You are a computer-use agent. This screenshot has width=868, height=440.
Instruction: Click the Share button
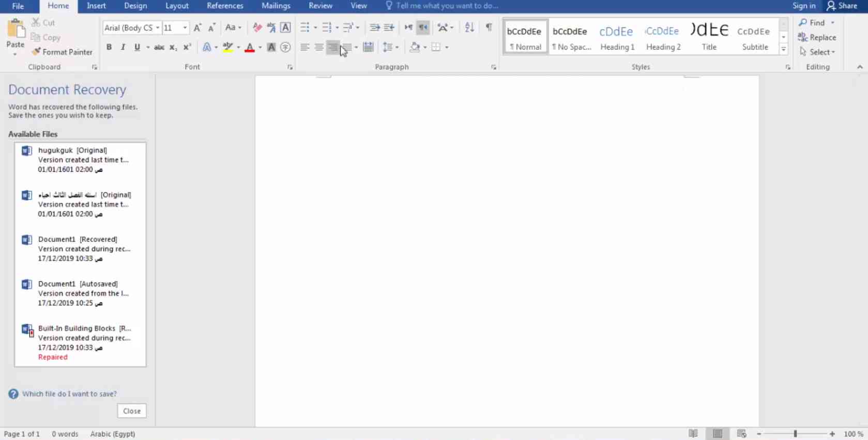(842, 6)
